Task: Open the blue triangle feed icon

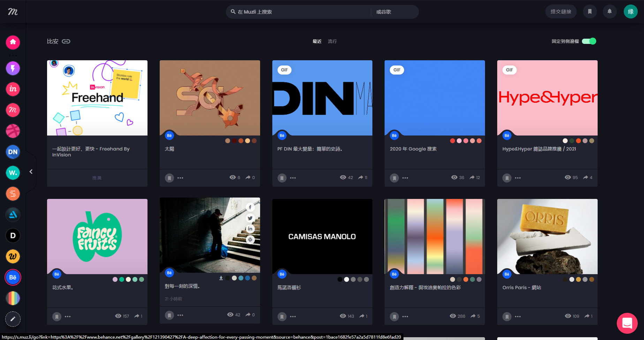Action: point(13,215)
